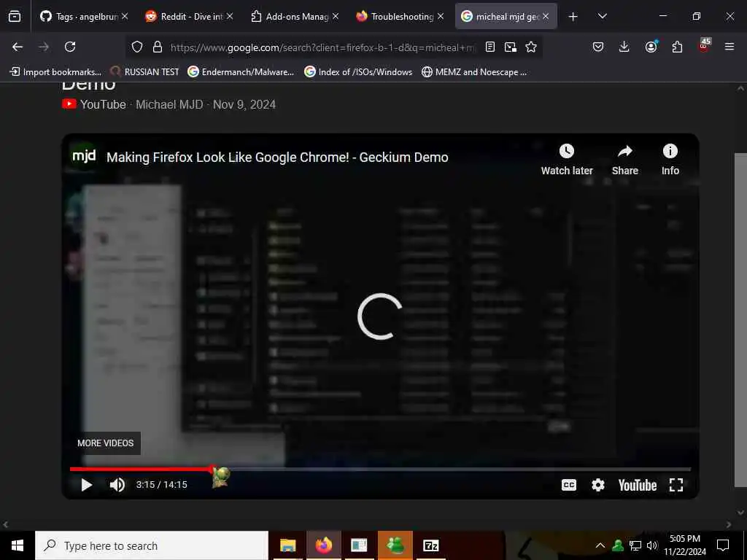
Task: View site security padlock information
Action: coord(158,47)
